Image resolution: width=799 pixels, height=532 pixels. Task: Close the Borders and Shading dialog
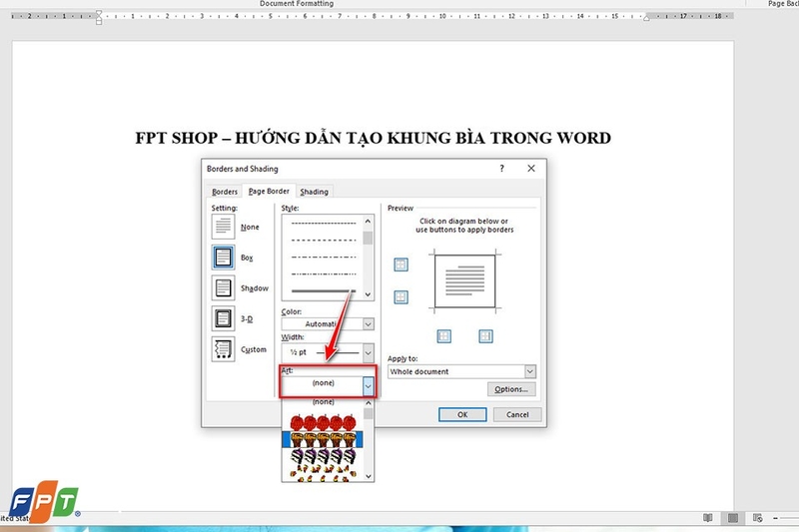(531, 169)
